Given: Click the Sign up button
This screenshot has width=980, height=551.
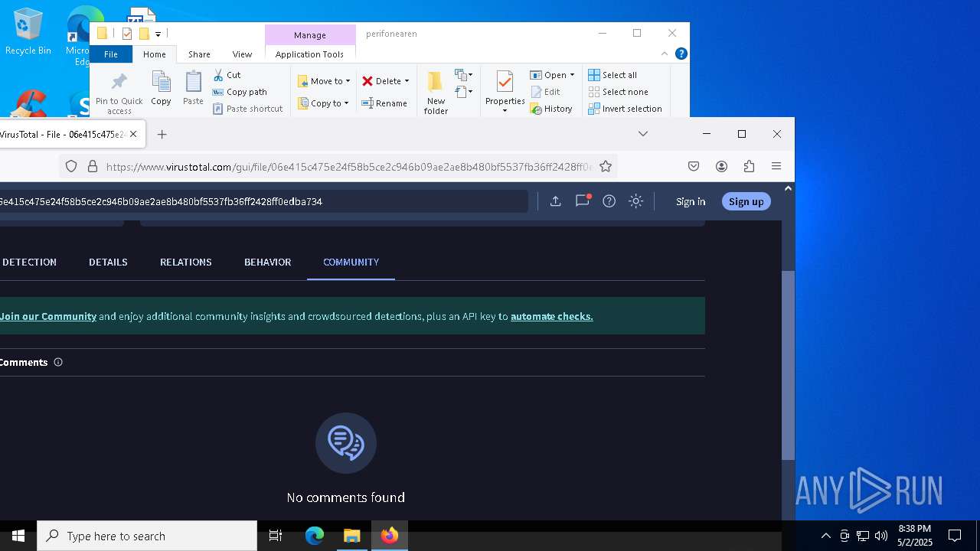Looking at the screenshot, I should point(746,201).
